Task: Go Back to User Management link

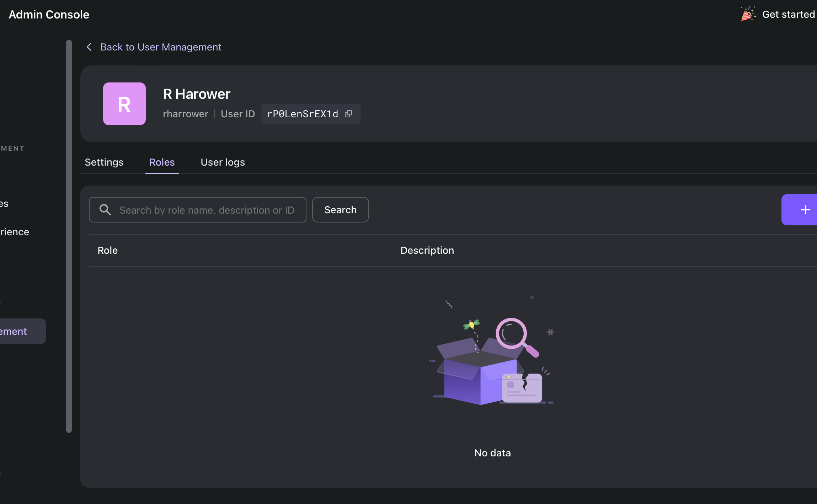Action: (161, 47)
